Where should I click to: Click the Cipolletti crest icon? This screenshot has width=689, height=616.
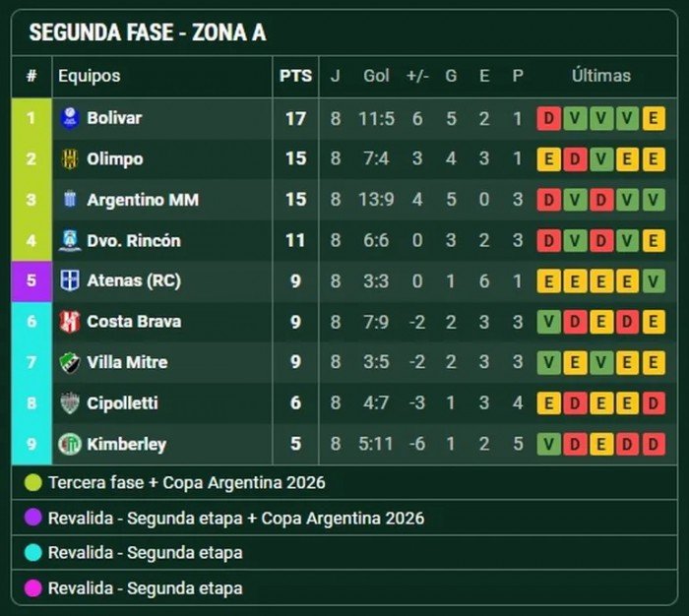click(x=70, y=403)
